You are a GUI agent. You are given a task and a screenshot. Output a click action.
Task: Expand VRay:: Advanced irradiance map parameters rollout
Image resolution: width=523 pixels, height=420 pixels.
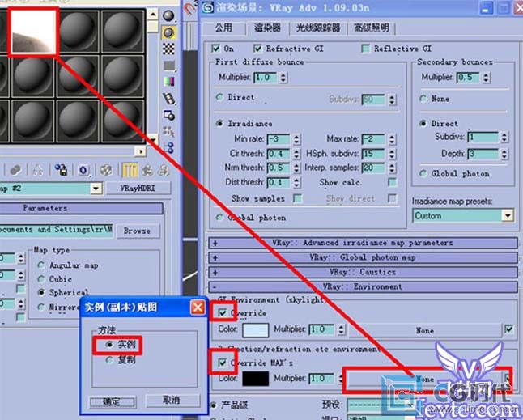(x=363, y=243)
